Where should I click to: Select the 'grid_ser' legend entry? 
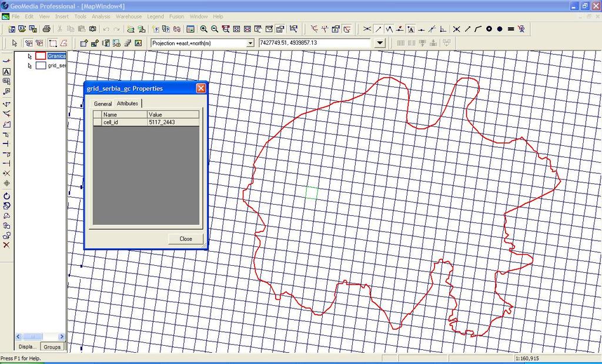[56, 66]
